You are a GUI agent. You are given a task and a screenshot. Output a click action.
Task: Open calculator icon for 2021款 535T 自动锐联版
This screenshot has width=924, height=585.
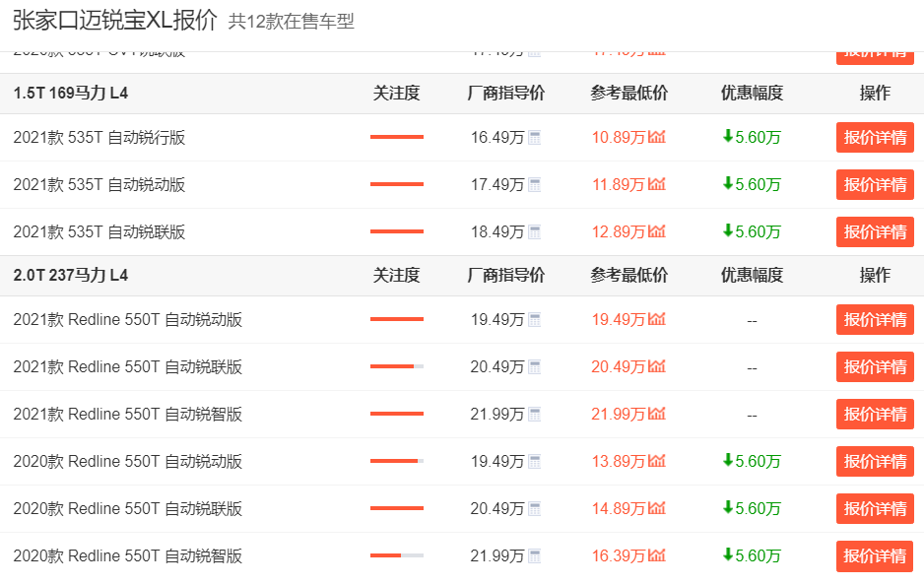click(x=535, y=232)
